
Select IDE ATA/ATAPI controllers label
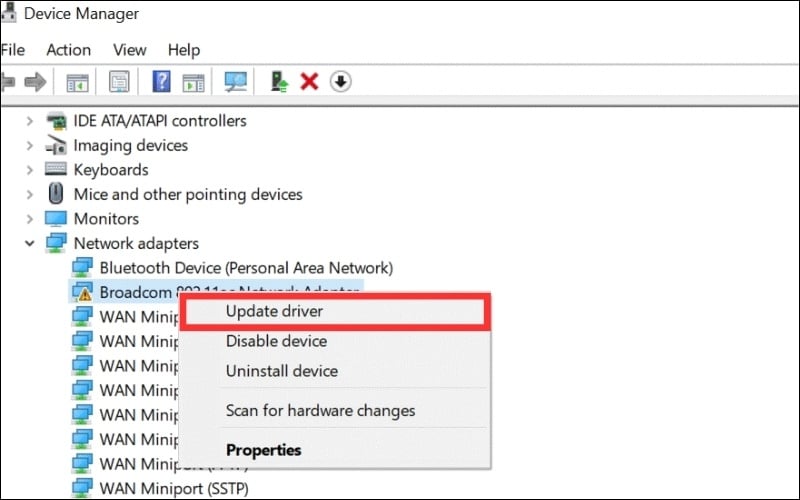pos(160,121)
